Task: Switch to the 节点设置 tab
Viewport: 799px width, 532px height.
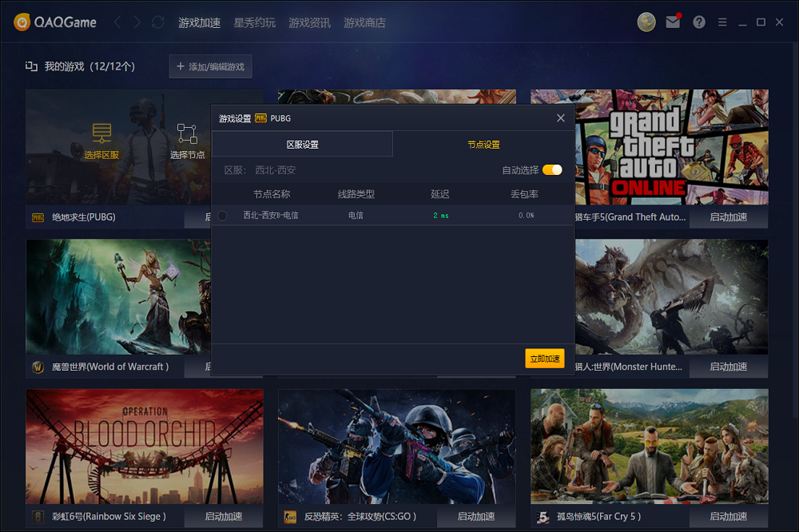Action: click(483, 145)
